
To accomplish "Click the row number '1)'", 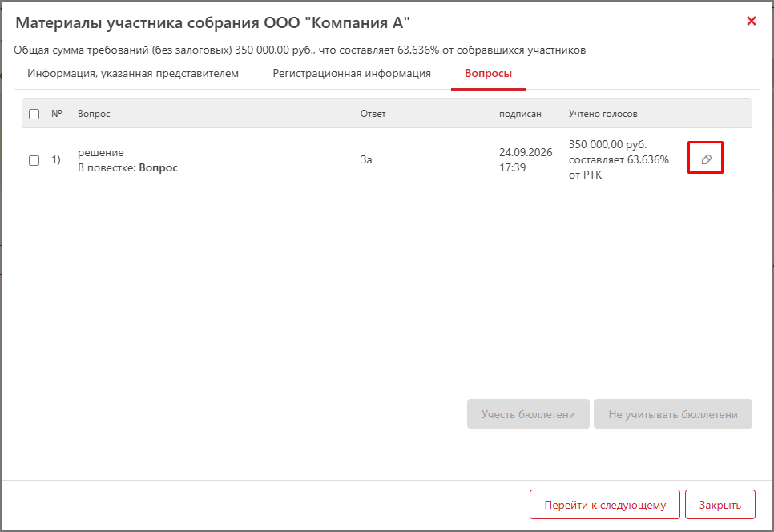I will (x=56, y=160).
